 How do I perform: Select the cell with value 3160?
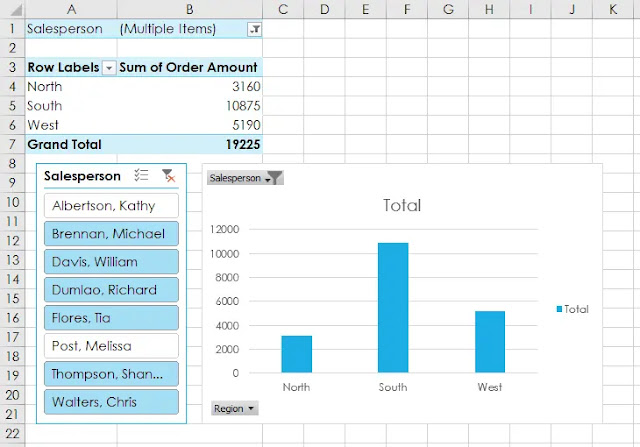(x=190, y=87)
